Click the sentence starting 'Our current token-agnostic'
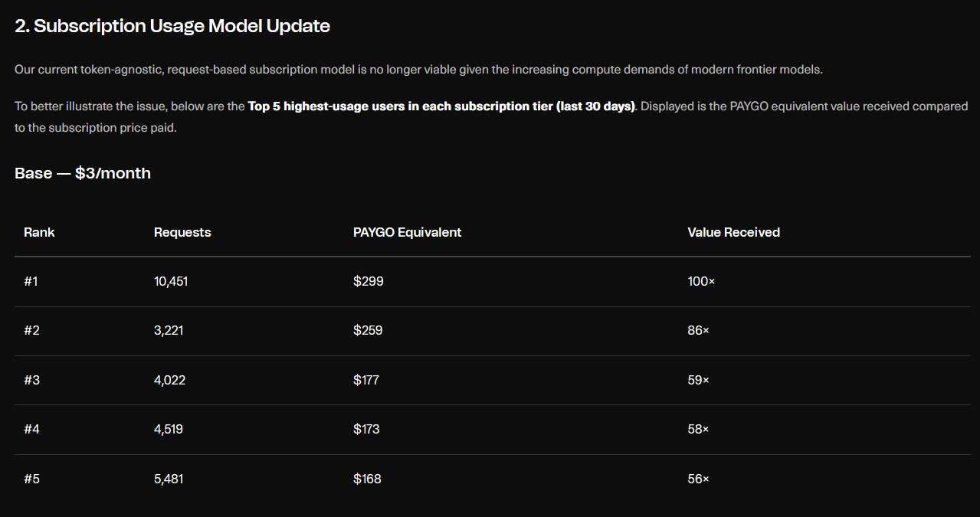The image size is (980, 517). coord(418,70)
